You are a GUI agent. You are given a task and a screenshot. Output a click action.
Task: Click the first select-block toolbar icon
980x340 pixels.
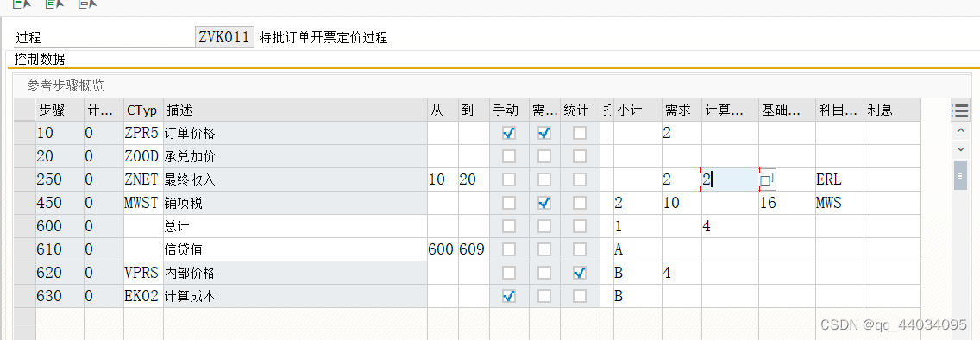tap(22, 3)
